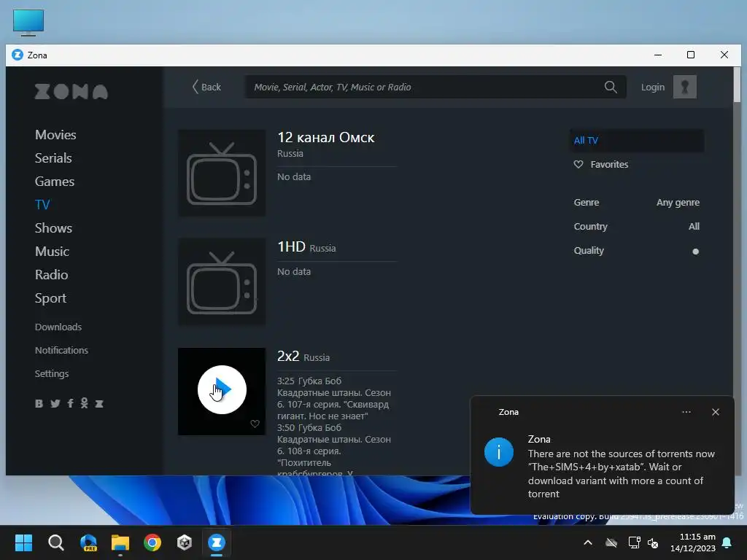The image size is (747, 560).
Task: Open Settings in sidebar
Action: tap(52, 374)
